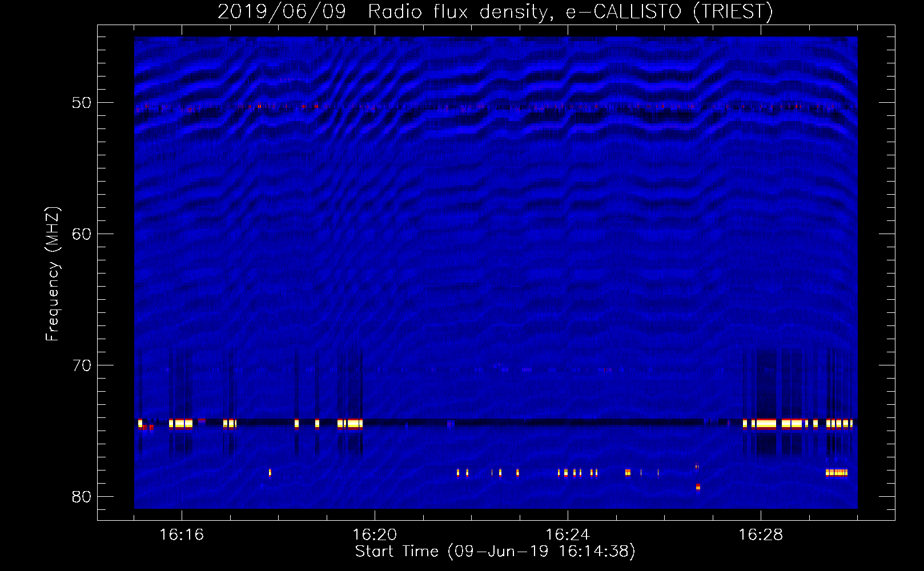Click the plot title '2019/06/09 Radio flux density'

[x=495, y=11]
